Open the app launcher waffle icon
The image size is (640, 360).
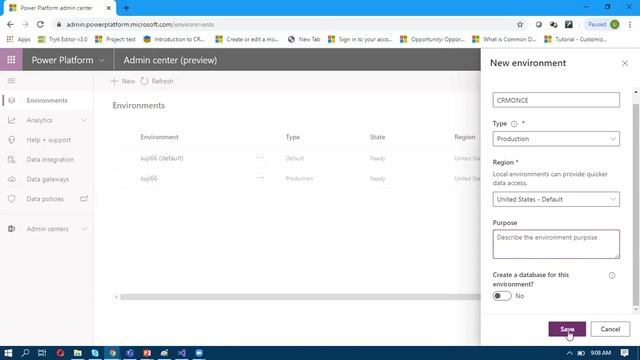(11, 60)
